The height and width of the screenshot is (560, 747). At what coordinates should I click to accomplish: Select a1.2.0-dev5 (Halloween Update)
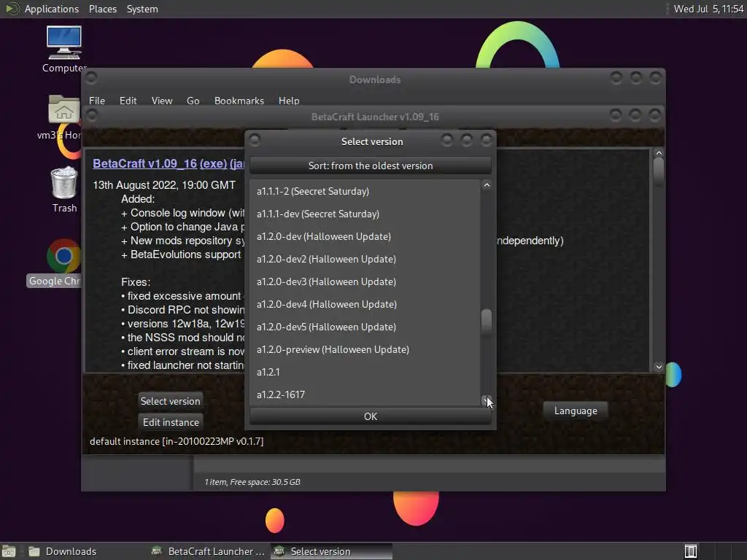tap(365, 327)
